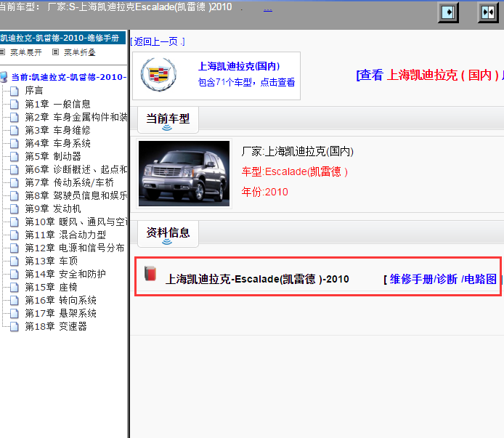Screen dimensions: 504x438
Task: Click the menu expand icon 菜单展开
Action: [3, 52]
